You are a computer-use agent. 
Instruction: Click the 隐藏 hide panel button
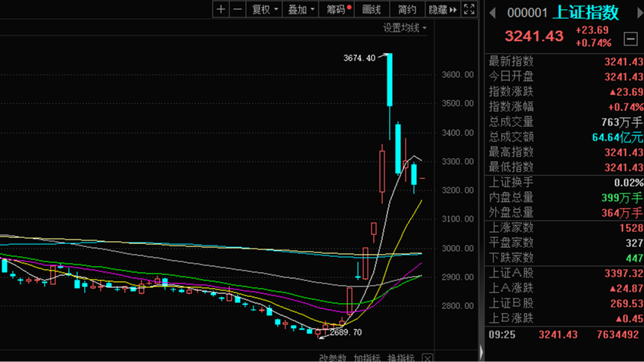[443, 9]
